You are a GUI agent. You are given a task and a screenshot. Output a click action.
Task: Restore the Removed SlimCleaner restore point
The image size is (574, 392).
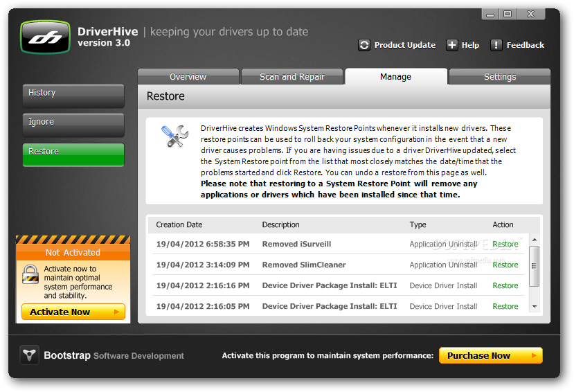click(505, 265)
